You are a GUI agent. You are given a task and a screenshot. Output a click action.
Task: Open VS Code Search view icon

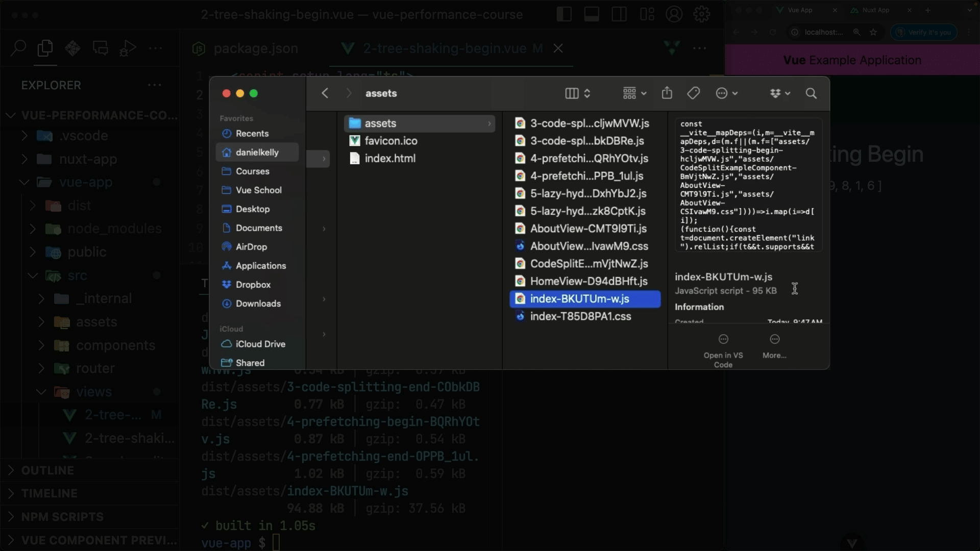tap(18, 48)
